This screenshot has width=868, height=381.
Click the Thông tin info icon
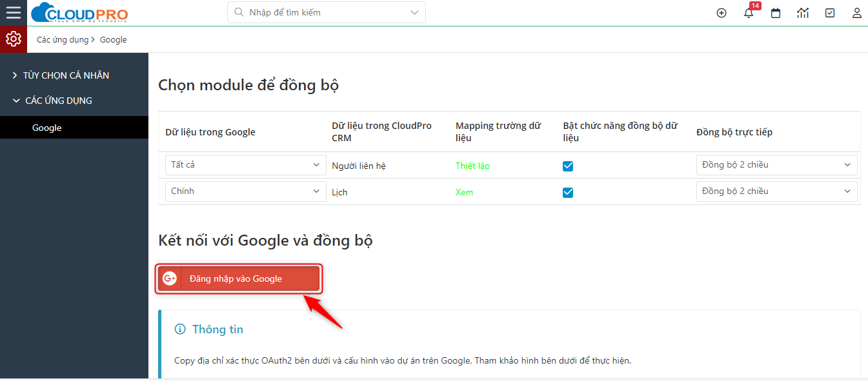pos(180,329)
